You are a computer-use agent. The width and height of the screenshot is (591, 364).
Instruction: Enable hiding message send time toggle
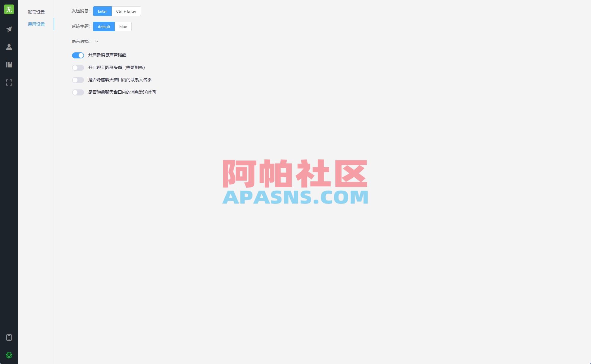[78, 92]
